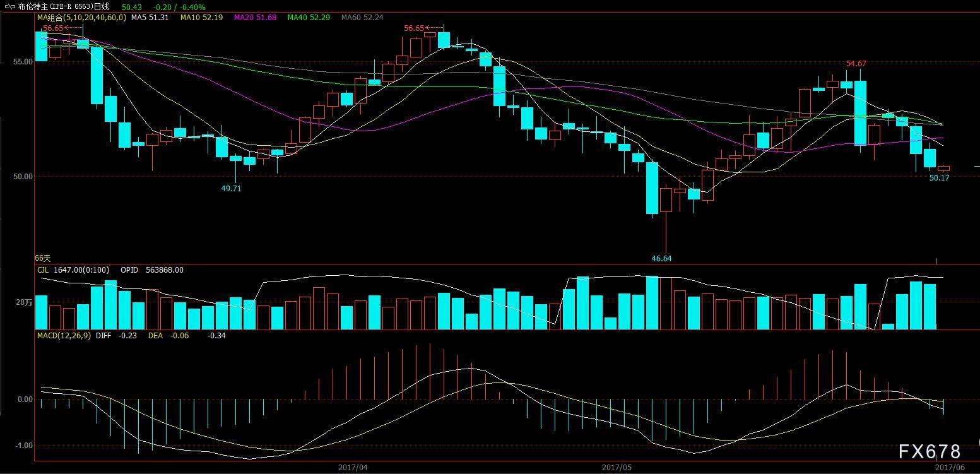
Task: Click the link icon beside the 布伦特主 title
Action: (x=9, y=7)
